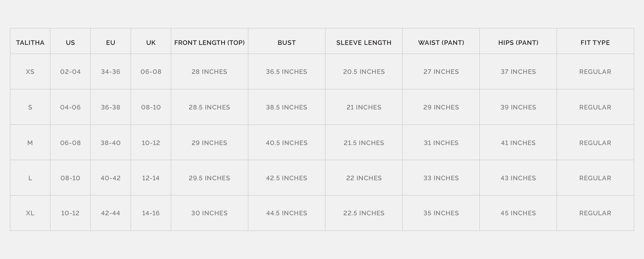Select the FRONT LENGTH (TOP) header cell
This screenshot has height=259, width=644.
pos(209,43)
